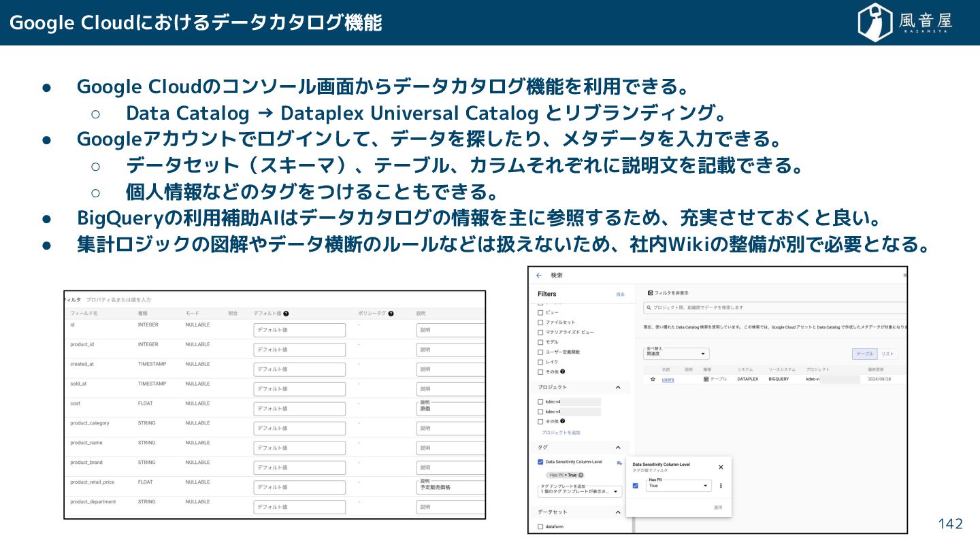
Task: Click the 2024/08/28 last updated cell
Action: click(879, 379)
